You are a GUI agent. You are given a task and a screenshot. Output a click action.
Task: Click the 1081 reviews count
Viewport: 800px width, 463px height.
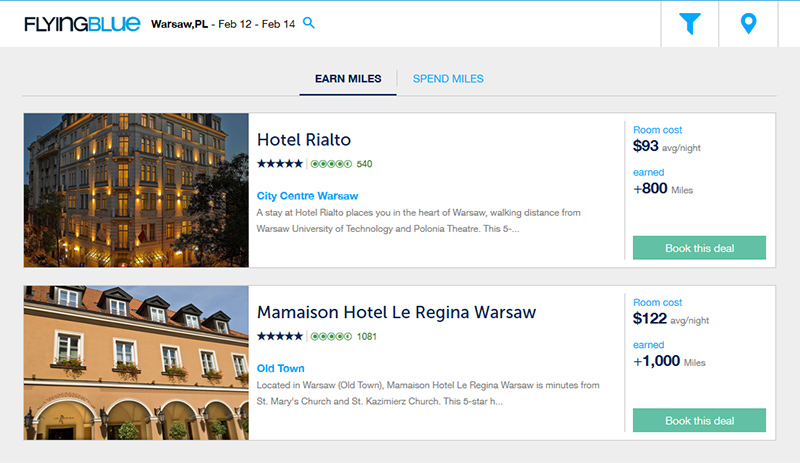point(366,336)
